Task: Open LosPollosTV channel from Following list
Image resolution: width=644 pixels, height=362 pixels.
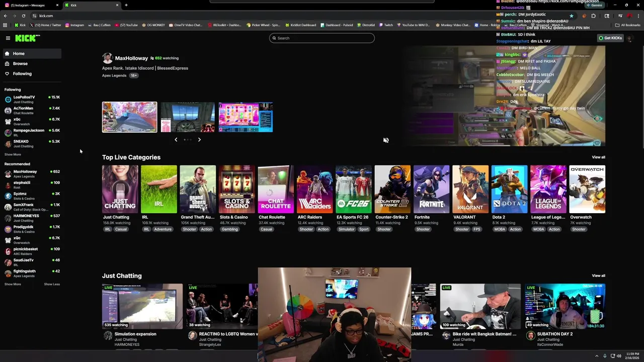Action: click(32, 99)
